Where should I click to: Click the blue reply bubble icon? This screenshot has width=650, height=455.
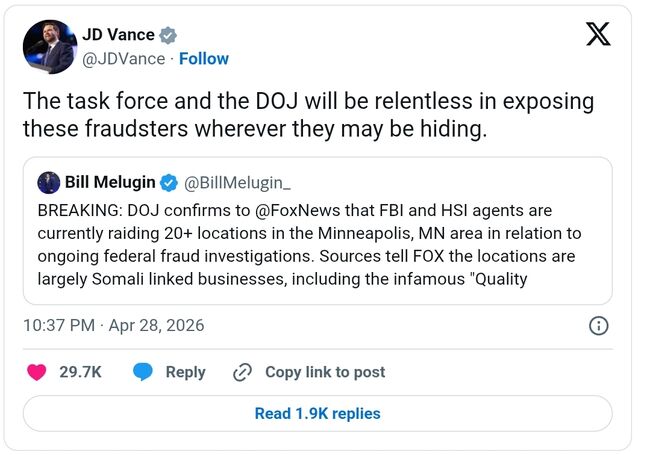pos(143,372)
